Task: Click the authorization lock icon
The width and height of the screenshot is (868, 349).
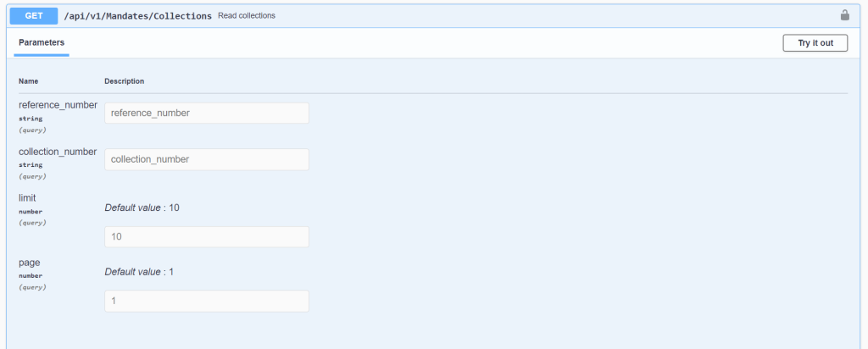Action: pos(844,15)
